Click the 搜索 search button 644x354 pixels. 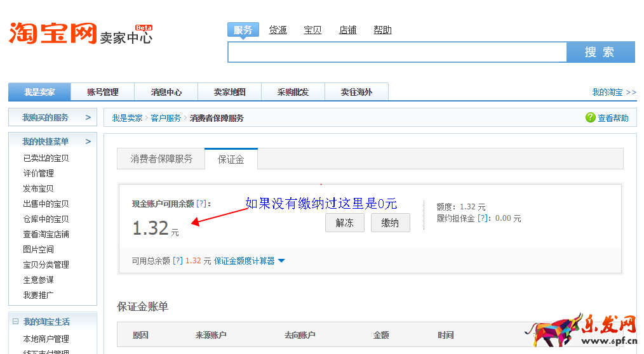600,52
